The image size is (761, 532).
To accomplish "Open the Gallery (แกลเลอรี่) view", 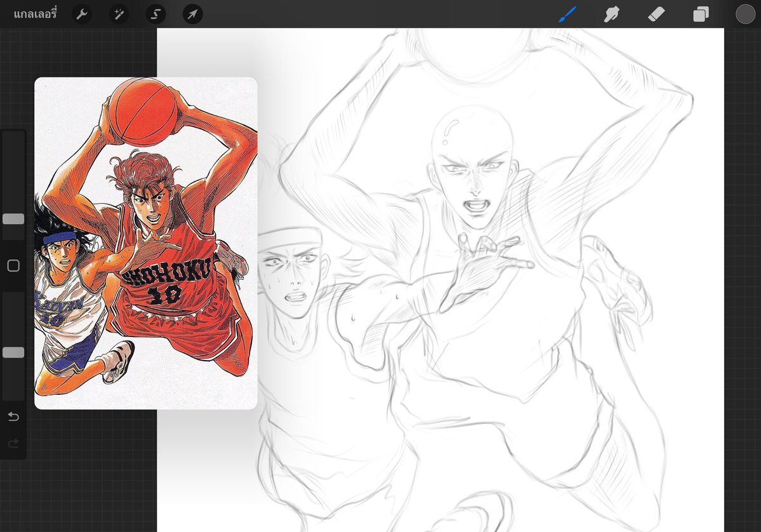I will click(35, 14).
